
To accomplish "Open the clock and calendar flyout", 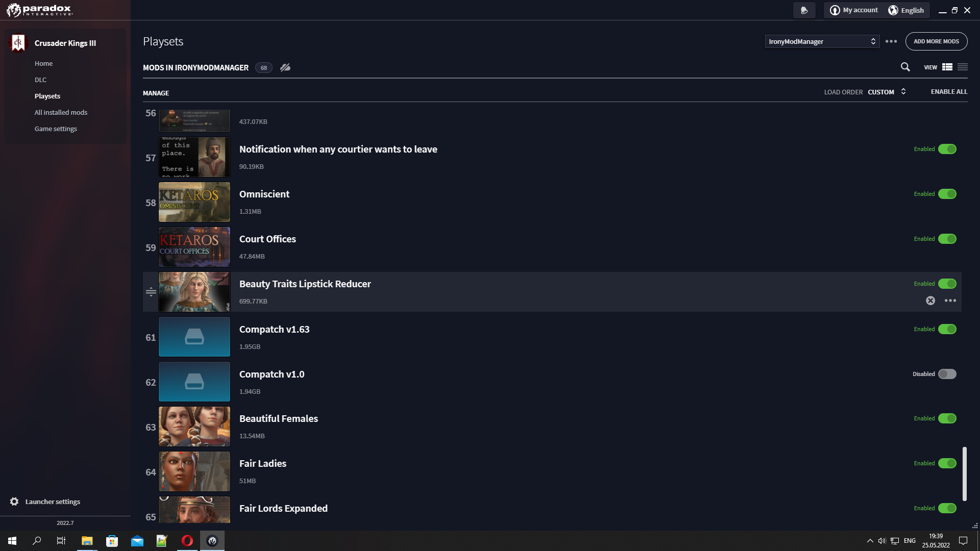I will coord(936,541).
